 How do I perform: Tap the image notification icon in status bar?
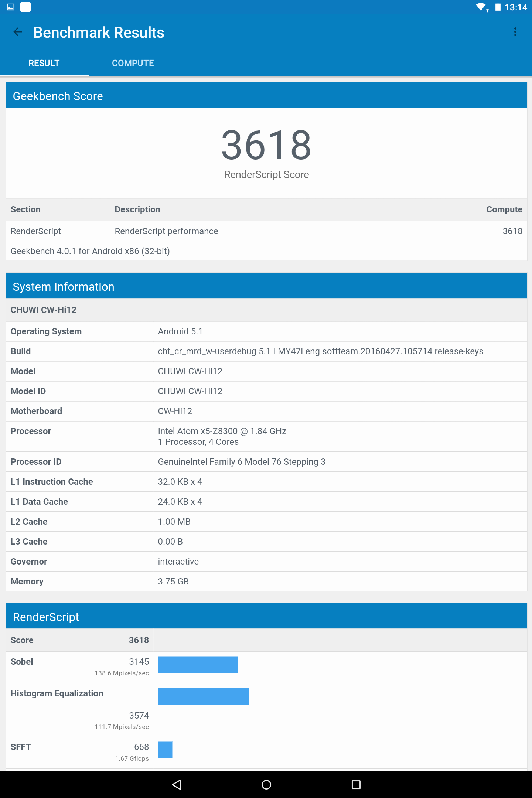pyautogui.click(x=11, y=7)
